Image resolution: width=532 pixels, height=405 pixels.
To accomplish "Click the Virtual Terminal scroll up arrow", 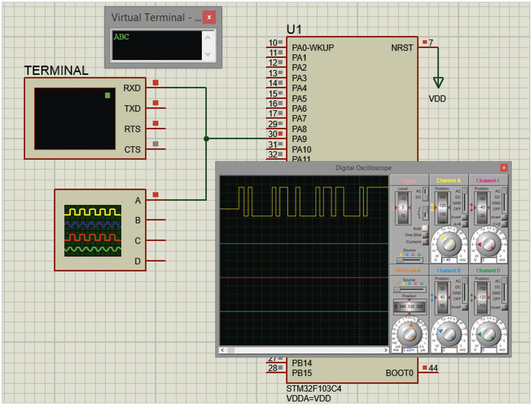I will pyautogui.click(x=208, y=37).
